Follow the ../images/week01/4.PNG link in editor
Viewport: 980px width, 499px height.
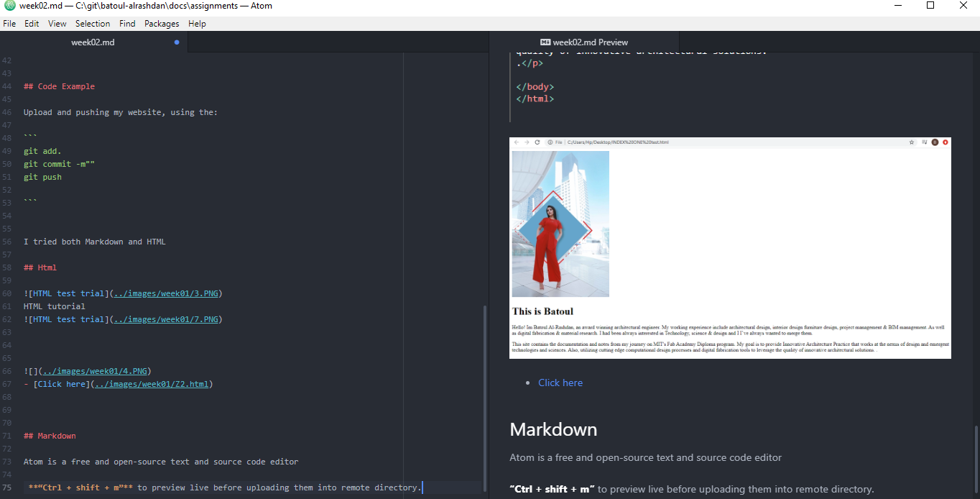coord(95,371)
